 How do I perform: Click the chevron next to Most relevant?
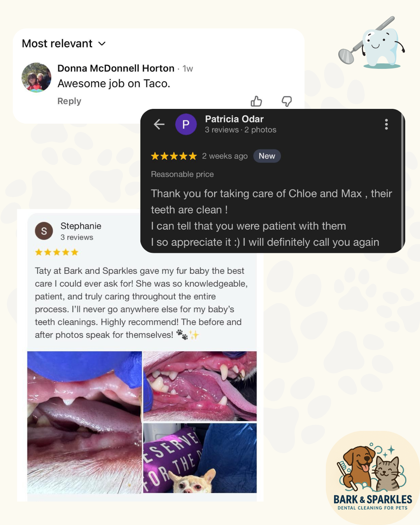point(102,44)
